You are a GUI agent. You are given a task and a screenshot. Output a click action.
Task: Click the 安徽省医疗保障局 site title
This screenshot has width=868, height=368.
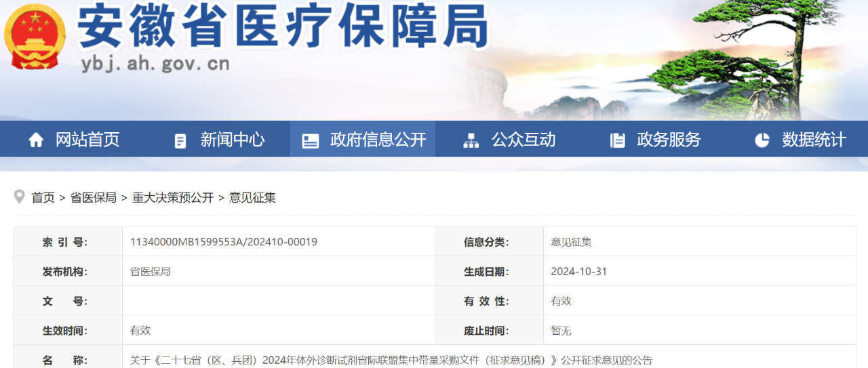pos(283,27)
